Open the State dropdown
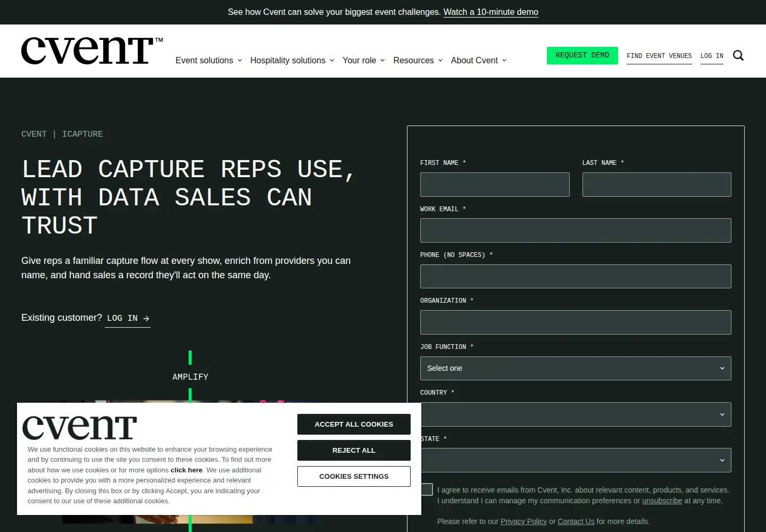 576,460
